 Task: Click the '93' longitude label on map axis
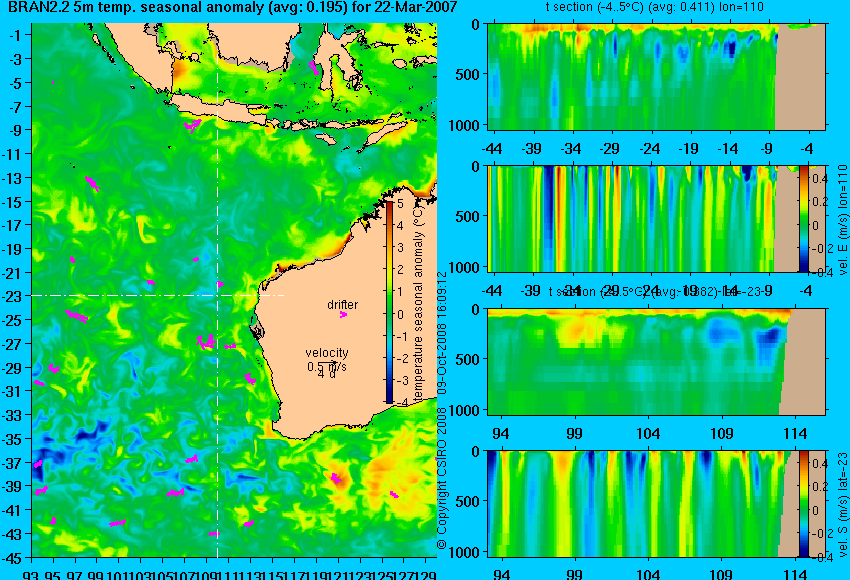pyautogui.click(x=31, y=575)
